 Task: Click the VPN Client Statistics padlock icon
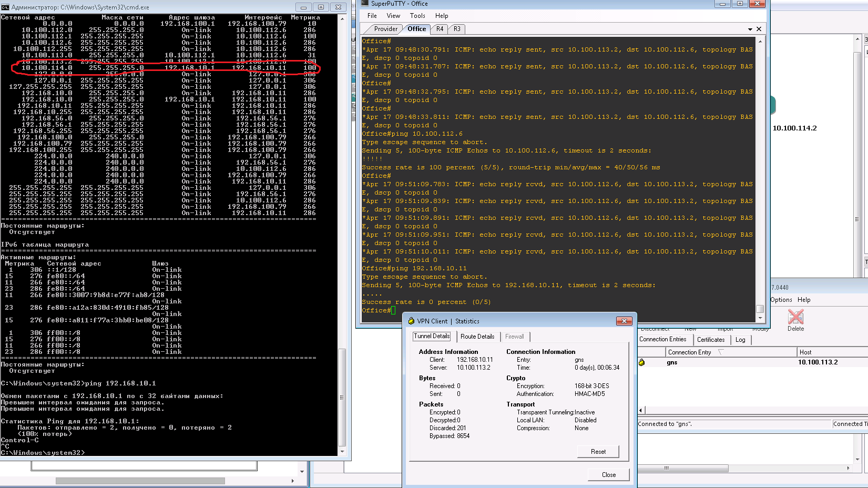[x=411, y=321]
